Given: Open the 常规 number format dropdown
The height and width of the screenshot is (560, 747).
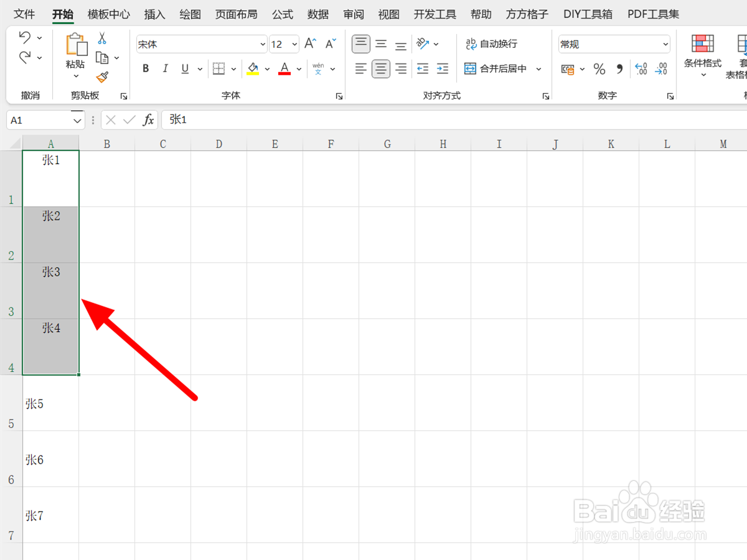Looking at the screenshot, I should tap(665, 44).
